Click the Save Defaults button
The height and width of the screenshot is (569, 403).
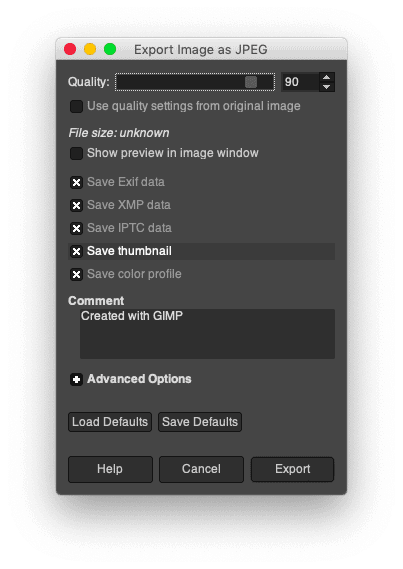(x=200, y=422)
